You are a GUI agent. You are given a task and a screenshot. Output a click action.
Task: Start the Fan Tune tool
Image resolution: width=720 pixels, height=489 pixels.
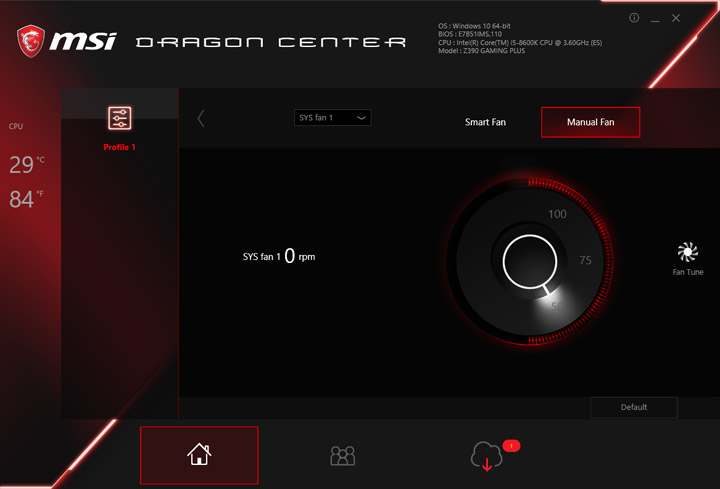pos(687,259)
